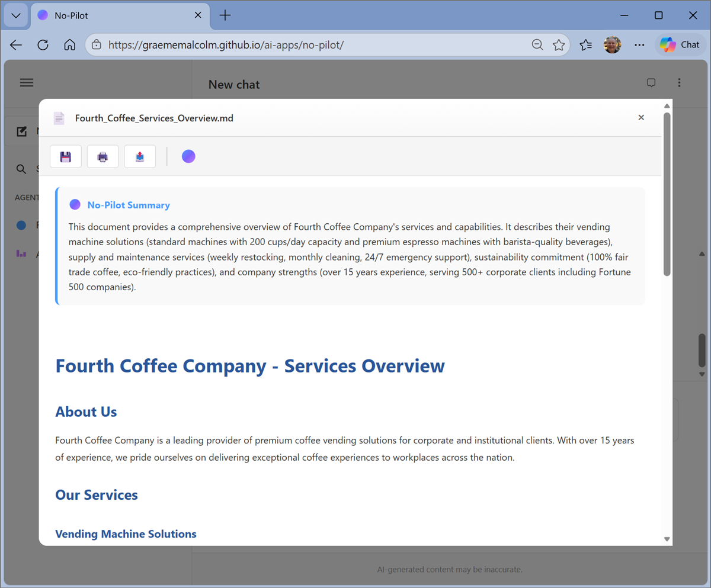Click the chat bubble icon in header
The image size is (711, 588).
pyautogui.click(x=651, y=83)
